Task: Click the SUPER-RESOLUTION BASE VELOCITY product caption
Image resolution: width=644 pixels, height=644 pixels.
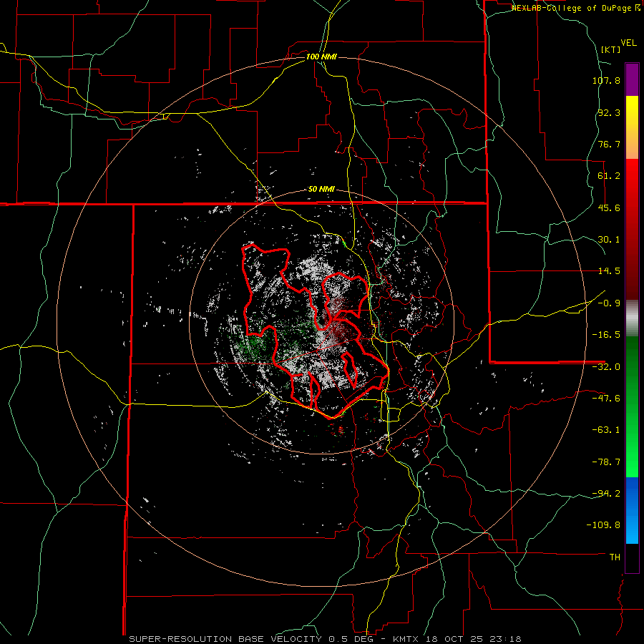Action: [325, 639]
